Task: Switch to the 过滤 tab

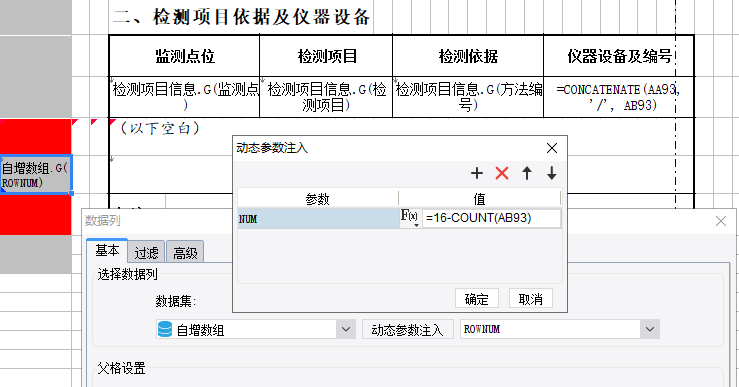Action: pos(147,253)
